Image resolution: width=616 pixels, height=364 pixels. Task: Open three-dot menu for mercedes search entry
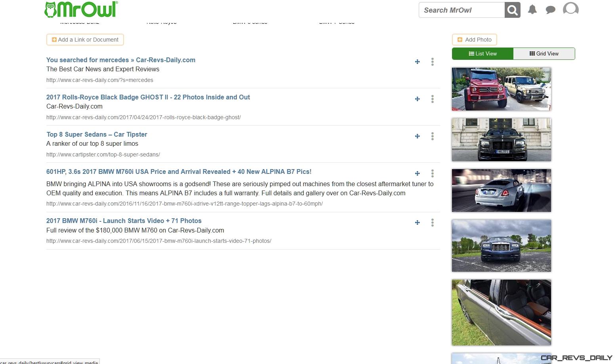[432, 62]
